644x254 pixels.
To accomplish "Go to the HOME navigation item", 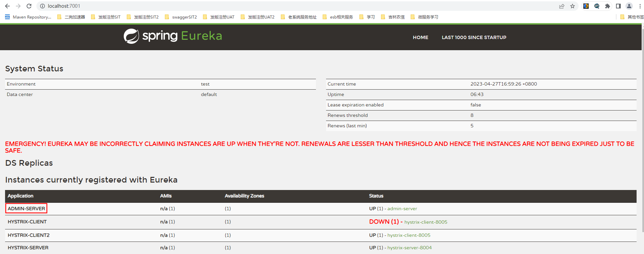I will (x=420, y=37).
